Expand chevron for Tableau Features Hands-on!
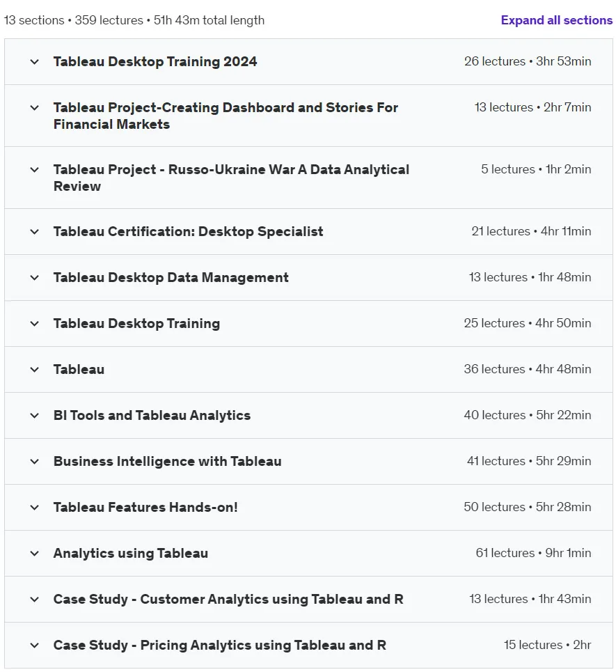This screenshot has width=616, height=672. [x=35, y=508]
